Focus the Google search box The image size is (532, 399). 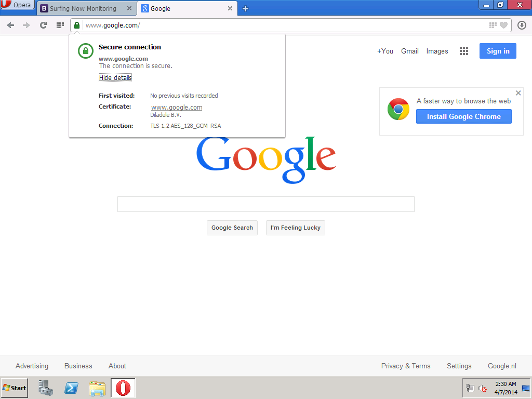265,204
